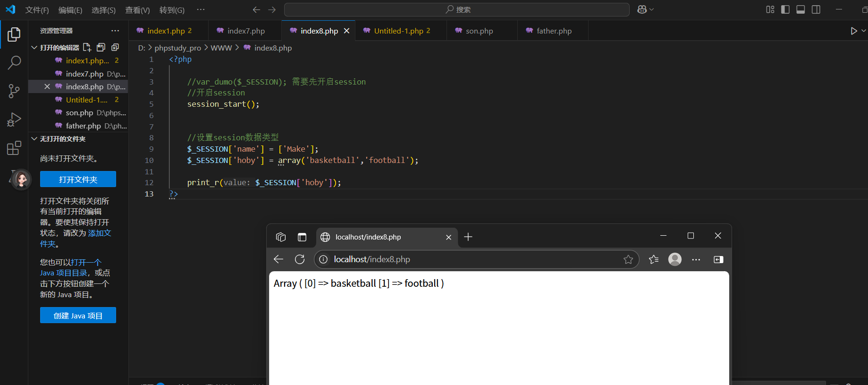868x385 pixels.
Task: Click close all editors icon
Action: [115, 47]
